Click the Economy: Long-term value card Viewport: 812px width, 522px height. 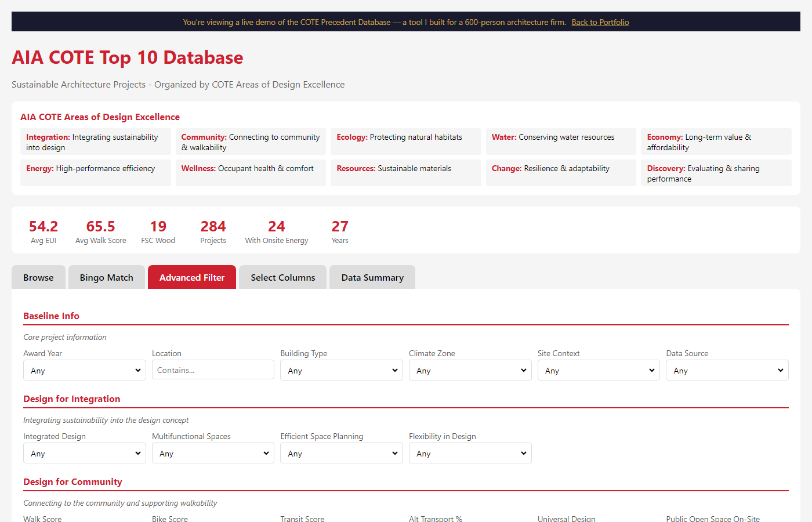(x=716, y=142)
